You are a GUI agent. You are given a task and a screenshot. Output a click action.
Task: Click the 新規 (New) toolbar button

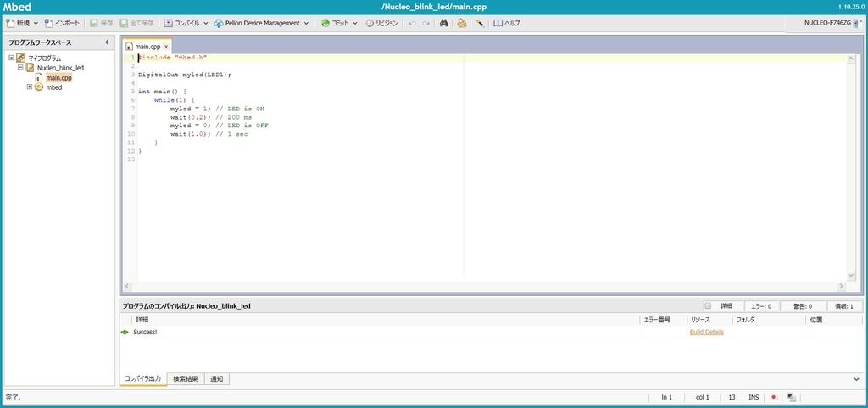[x=18, y=23]
